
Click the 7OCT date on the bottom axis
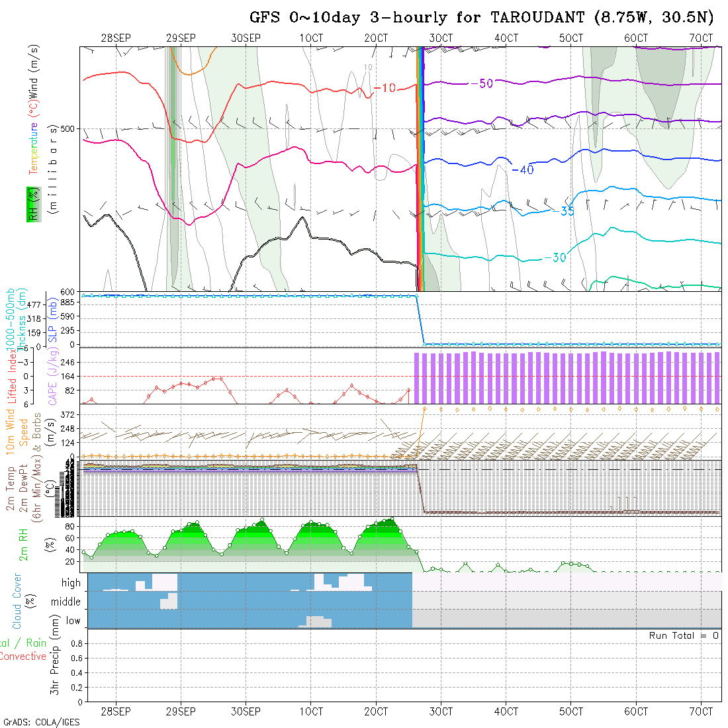[701, 711]
